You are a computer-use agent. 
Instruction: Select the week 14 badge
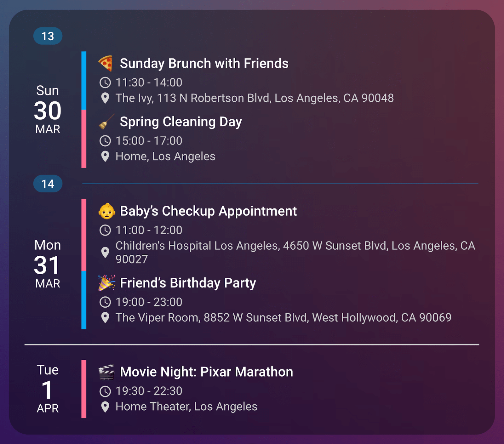click(48, 184)
